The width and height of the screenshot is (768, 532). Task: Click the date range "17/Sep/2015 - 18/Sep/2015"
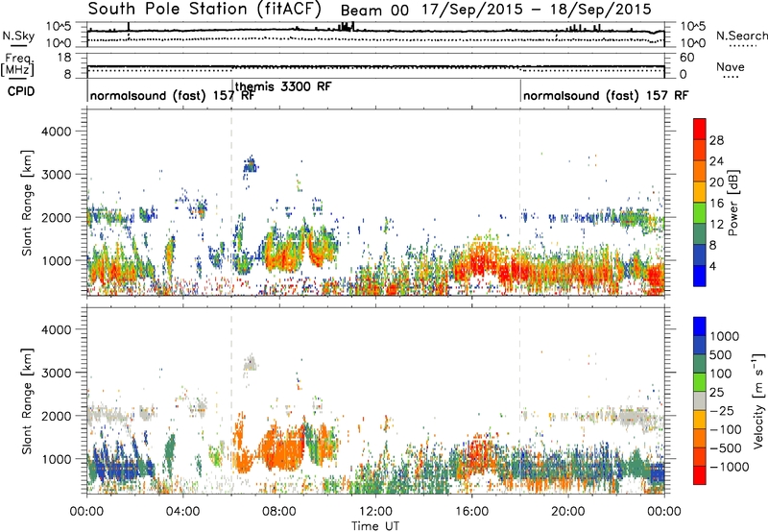[x=537, y=10]
